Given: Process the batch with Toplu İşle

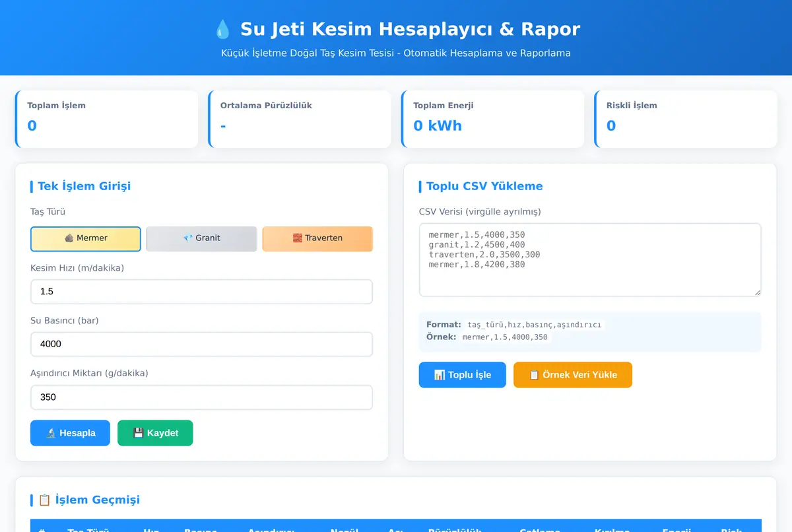Looking at the screenshot, I should tap(463, 375).
